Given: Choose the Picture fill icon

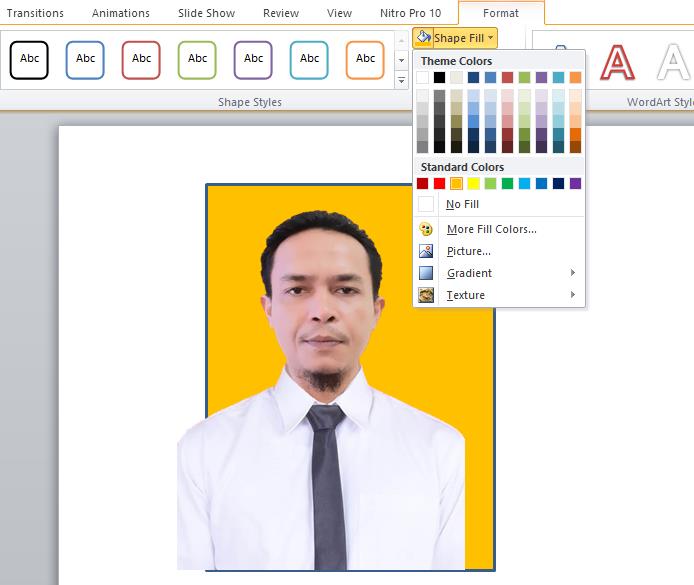Looking at the screenshot, I should click(x=426, y=251).
